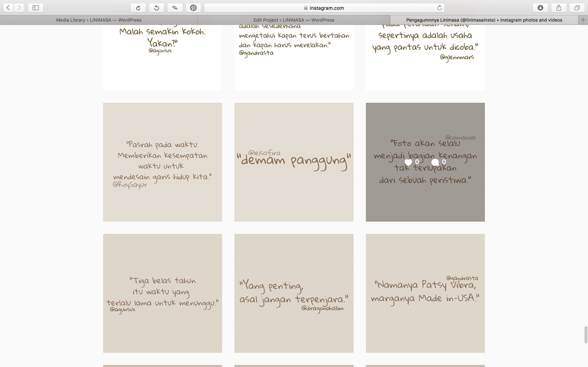This screenshot has width=588, height=367.
Task: Switch to Edit Project WordPress tab
Action: pos(294,20)
